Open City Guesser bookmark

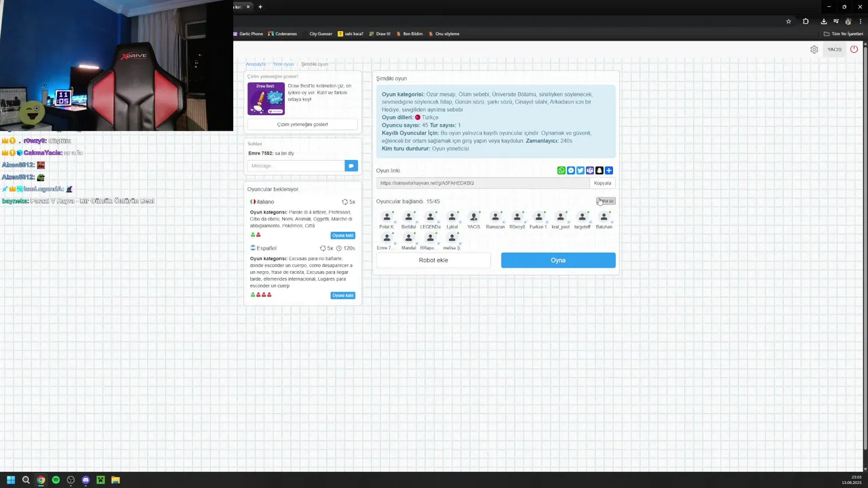[x=317, y=34]
